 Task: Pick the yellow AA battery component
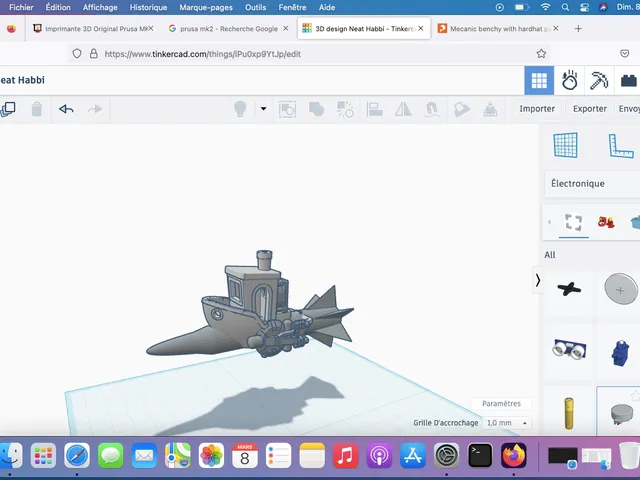[x=569, y=413]
